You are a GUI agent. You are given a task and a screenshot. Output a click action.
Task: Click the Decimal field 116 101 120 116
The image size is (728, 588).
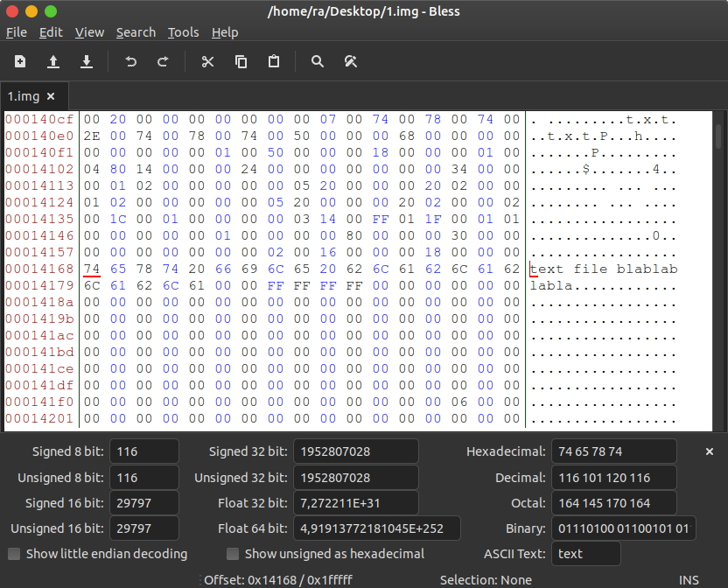pyautogui.click(x=613, y=478)
